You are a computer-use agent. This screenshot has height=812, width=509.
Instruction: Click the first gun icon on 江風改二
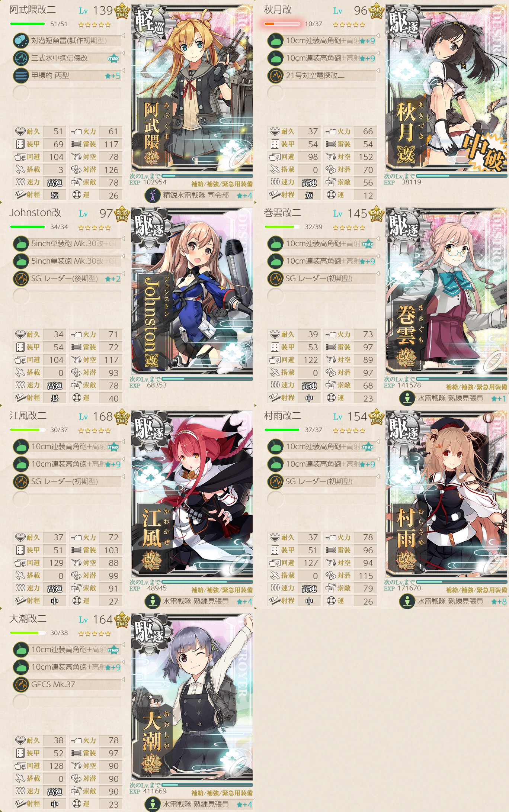(x=21, y=447)
